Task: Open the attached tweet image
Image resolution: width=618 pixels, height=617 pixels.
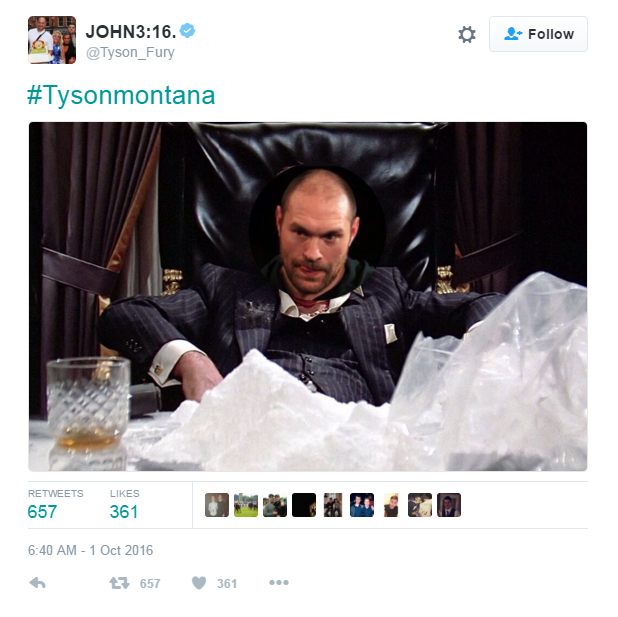Action: (308, 296)
